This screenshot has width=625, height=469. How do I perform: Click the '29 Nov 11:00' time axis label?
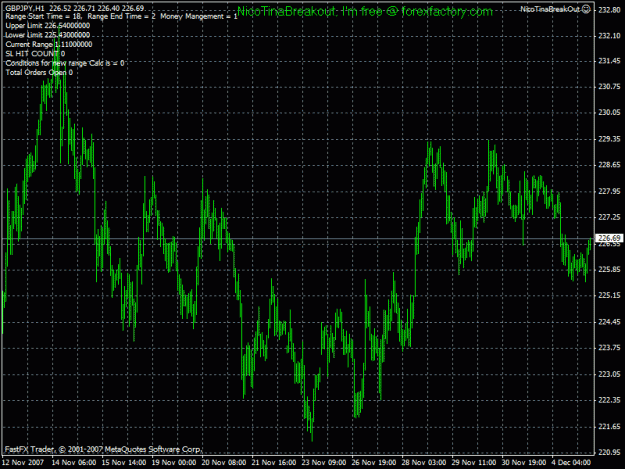coord(474,462)
